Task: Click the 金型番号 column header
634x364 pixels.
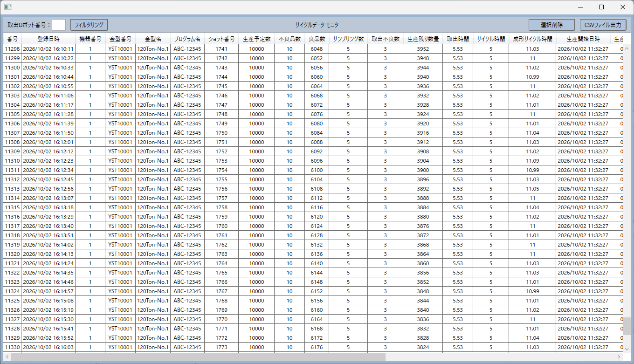Action: tap(120, 39)
